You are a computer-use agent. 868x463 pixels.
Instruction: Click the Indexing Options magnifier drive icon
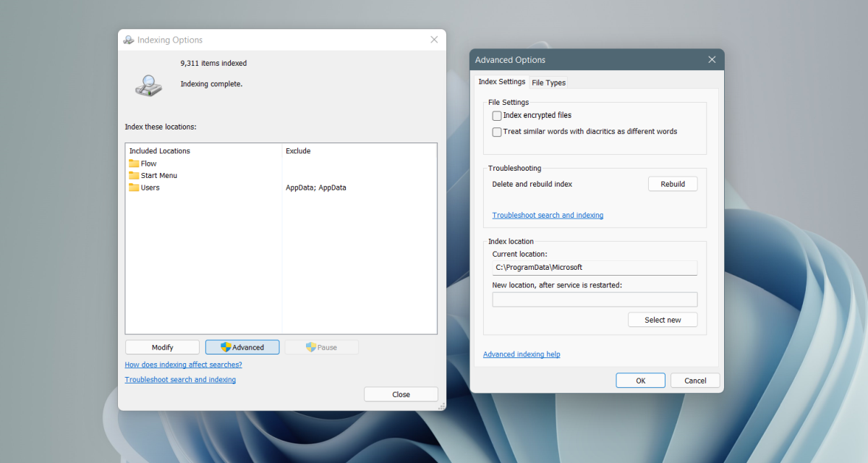pyautogui.click(x=149, y=85)
